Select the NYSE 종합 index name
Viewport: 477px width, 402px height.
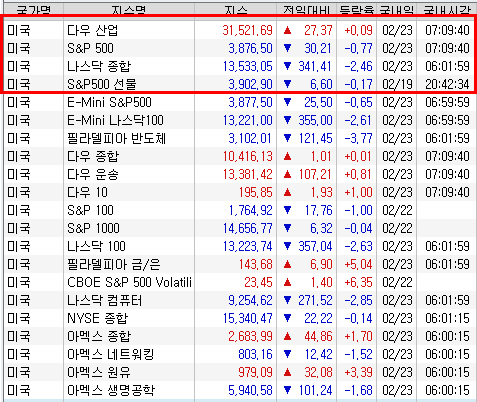click(97, 318)
